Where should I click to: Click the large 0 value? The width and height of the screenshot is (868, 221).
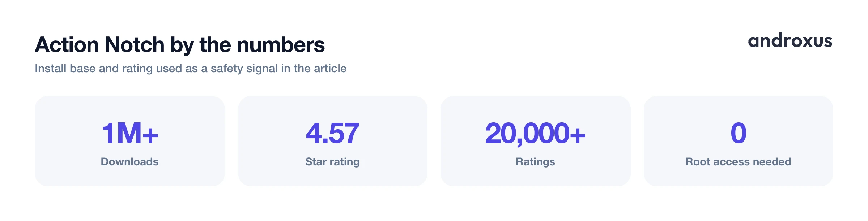point(739,133)
